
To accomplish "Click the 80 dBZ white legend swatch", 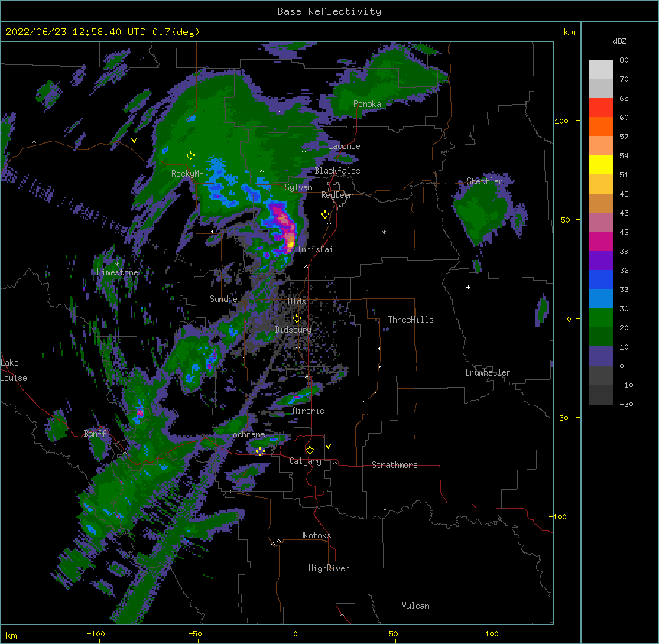I will tap(601, 70).
